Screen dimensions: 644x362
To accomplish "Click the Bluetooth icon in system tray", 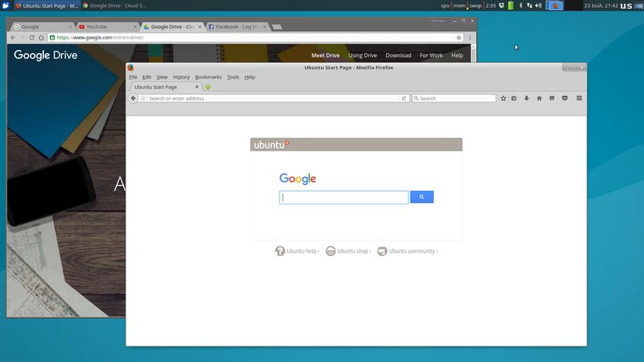I will coord(521,6).
